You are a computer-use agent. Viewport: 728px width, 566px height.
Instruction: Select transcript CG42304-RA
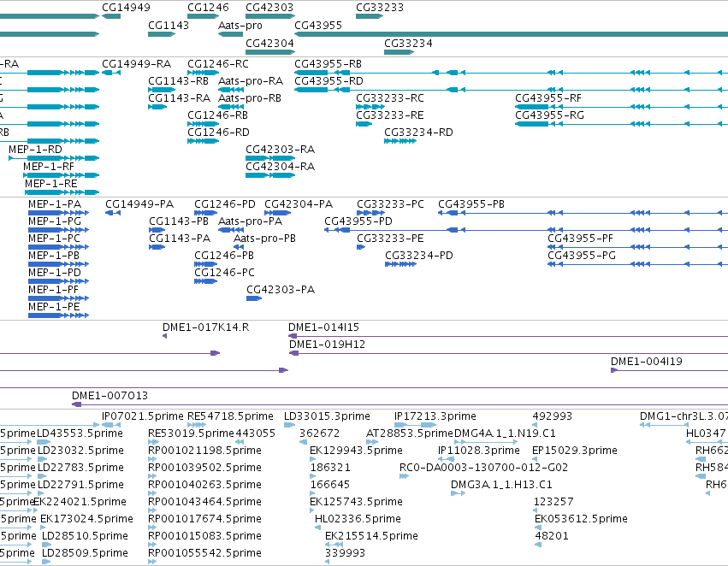[x=280, y=167]
